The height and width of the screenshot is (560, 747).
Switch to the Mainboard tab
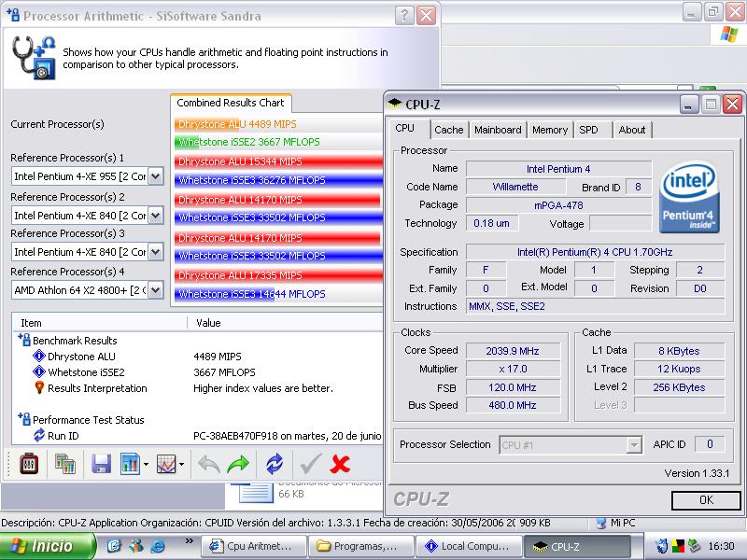[497, 130]
